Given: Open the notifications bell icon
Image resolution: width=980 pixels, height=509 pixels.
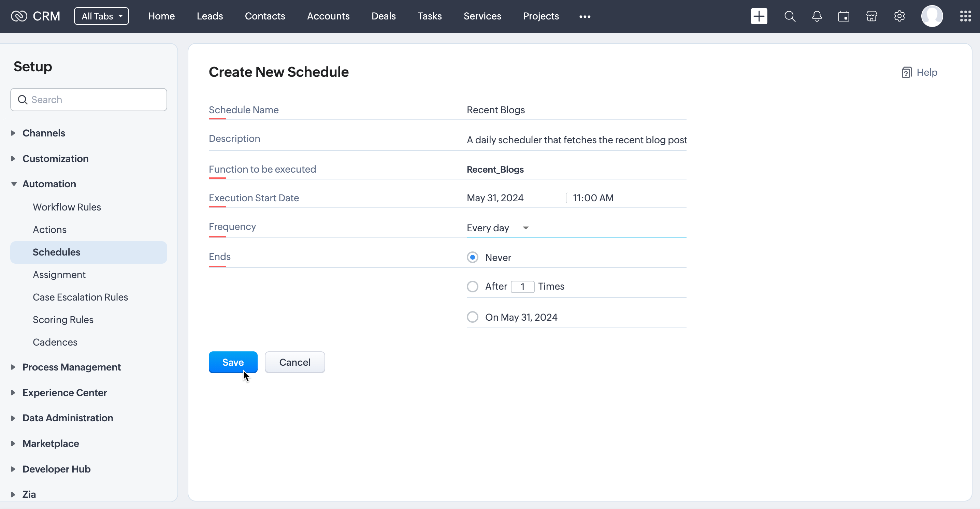Looking at the screenshot, I should [817, 16].
